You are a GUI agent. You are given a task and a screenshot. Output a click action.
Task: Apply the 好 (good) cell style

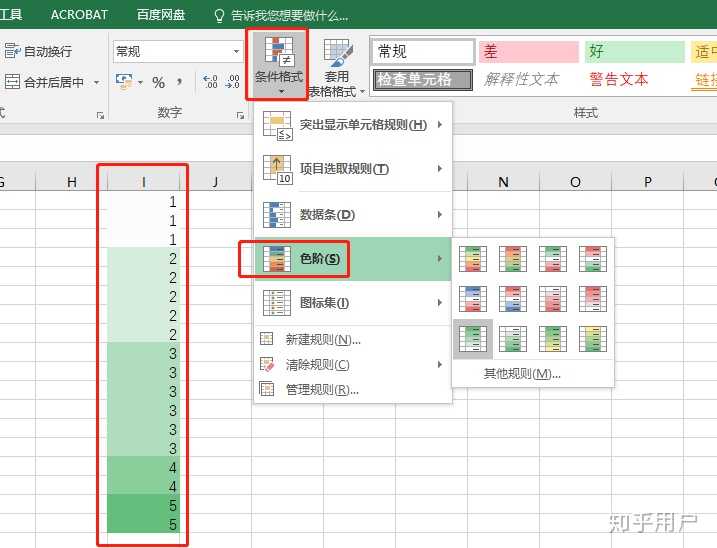click(x=635, y=51)
